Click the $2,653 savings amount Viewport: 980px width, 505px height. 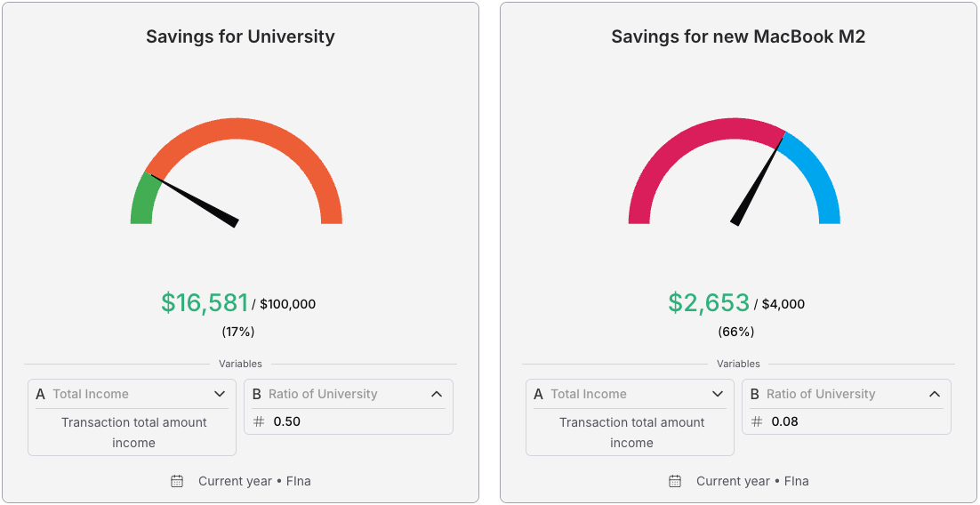coord(709,303)
